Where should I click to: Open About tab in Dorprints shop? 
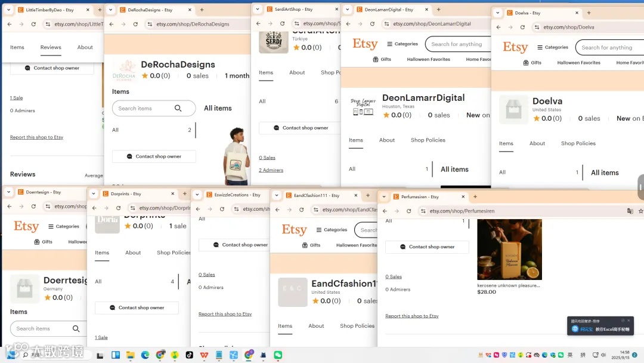133,253
